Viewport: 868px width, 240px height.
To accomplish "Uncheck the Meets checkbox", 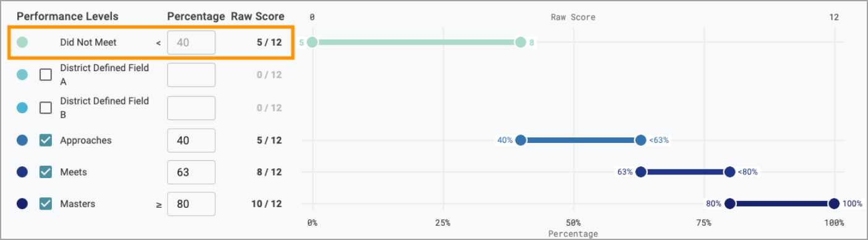I will coord(46,172).
